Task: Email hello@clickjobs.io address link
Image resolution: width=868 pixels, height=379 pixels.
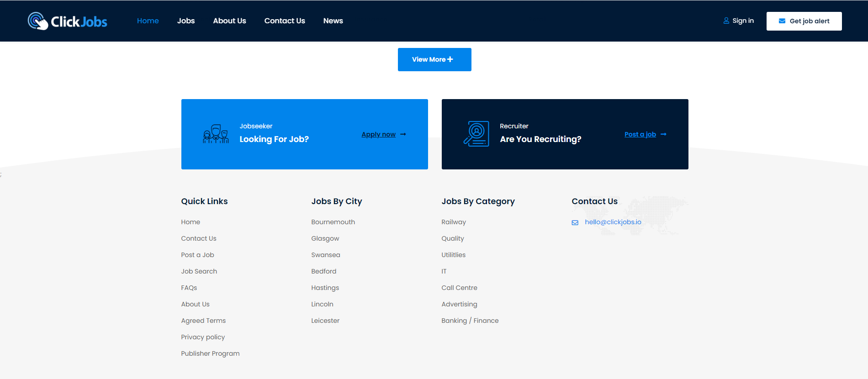Action: click(x=613, y=222)
